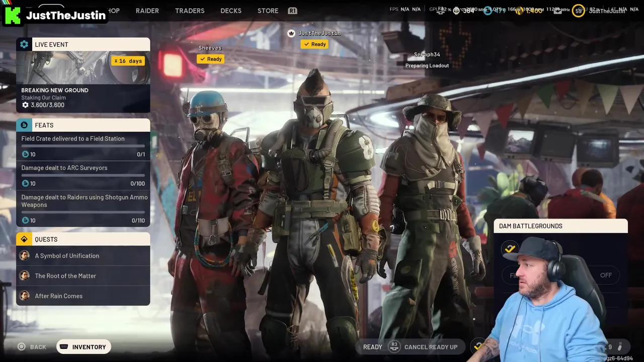Image resolution: width=644 pixels, height=362 pixels.
Task: Click the 0/100 progress value
Action: [x=137, y=184]
